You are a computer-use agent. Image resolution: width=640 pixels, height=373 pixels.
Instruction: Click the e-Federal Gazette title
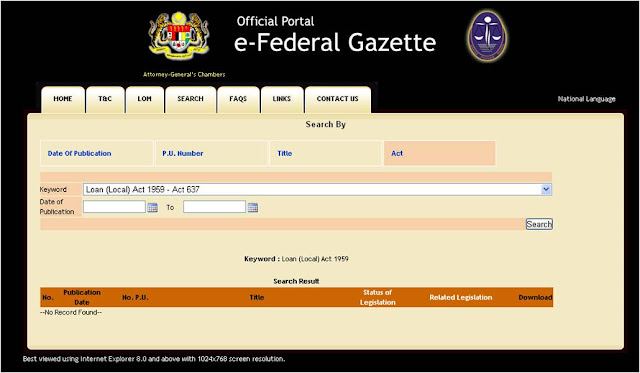coord(335,42)
